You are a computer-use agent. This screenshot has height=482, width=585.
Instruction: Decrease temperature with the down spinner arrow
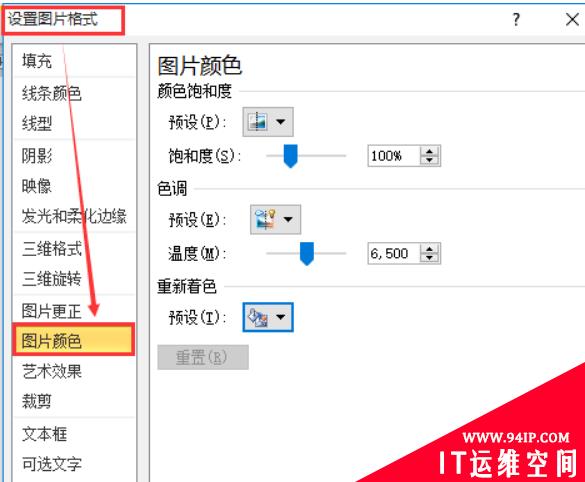tap(430, 258)
